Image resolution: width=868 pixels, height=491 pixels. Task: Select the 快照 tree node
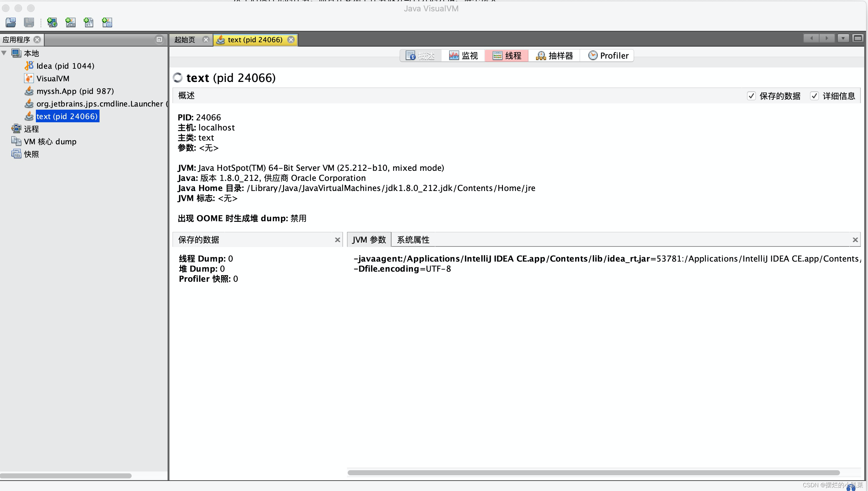click(x=31, y=154)
